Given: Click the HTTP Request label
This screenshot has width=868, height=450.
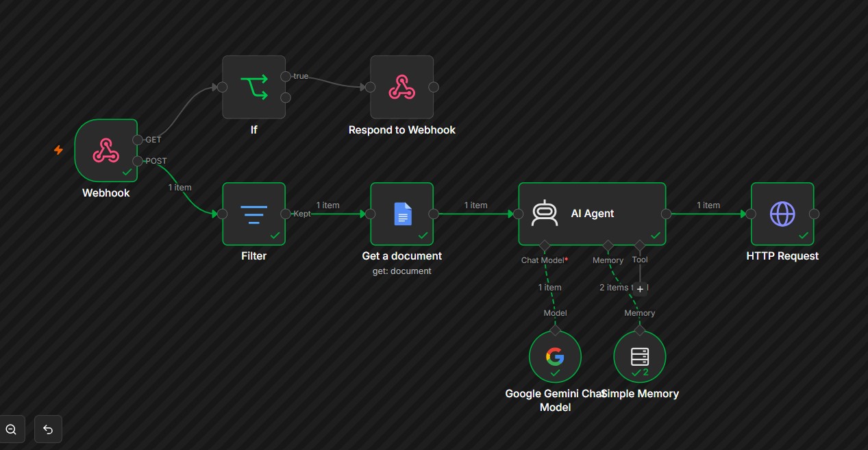Looking at the screenshot, I should (x=782, y=256).
